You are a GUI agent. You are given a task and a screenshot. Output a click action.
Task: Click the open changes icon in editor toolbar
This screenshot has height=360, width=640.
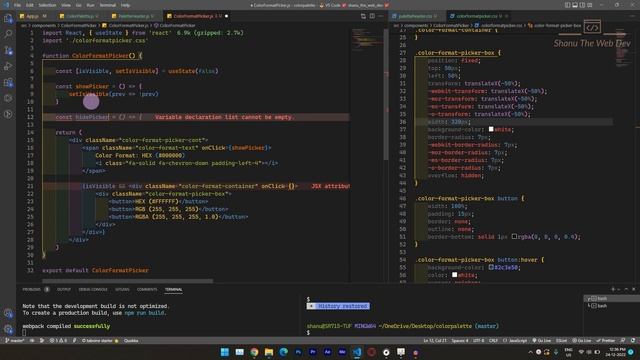coord(363,16)
